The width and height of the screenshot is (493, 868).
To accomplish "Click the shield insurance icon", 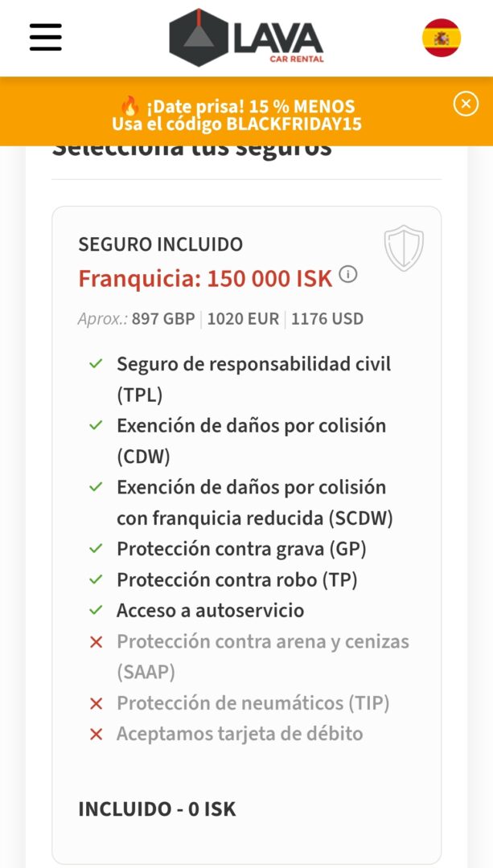I will coord(404,248).
